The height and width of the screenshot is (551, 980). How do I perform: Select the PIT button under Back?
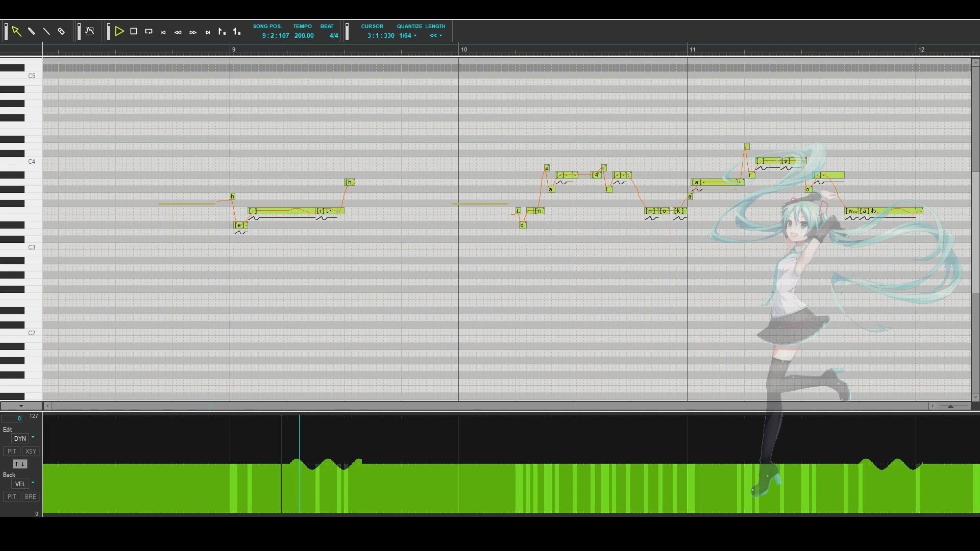click(x=12, y=497)
